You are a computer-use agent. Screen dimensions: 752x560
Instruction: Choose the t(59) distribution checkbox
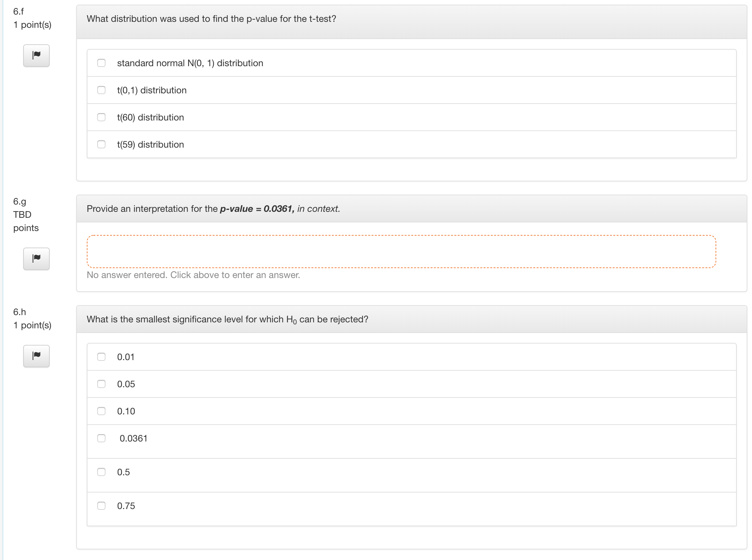(x=101, y=144)
